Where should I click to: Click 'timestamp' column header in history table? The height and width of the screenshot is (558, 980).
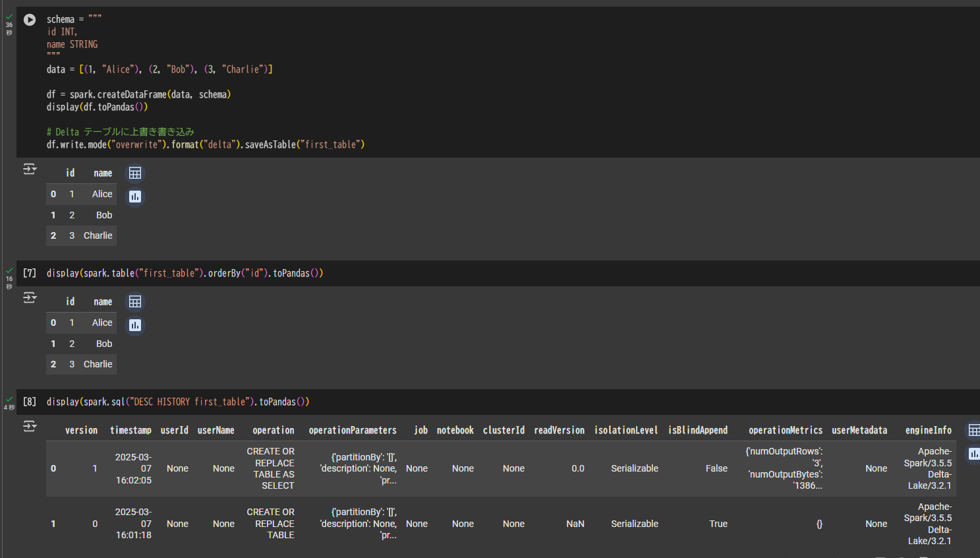130,431
